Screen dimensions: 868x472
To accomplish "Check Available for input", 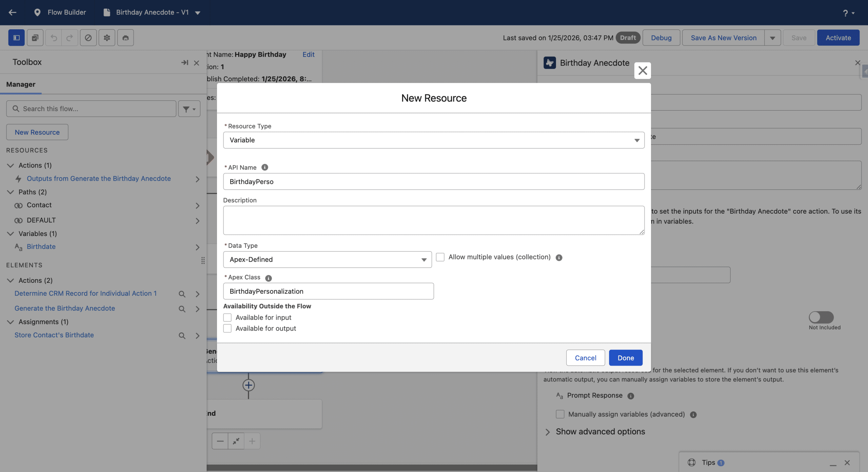I will (228, 317).
